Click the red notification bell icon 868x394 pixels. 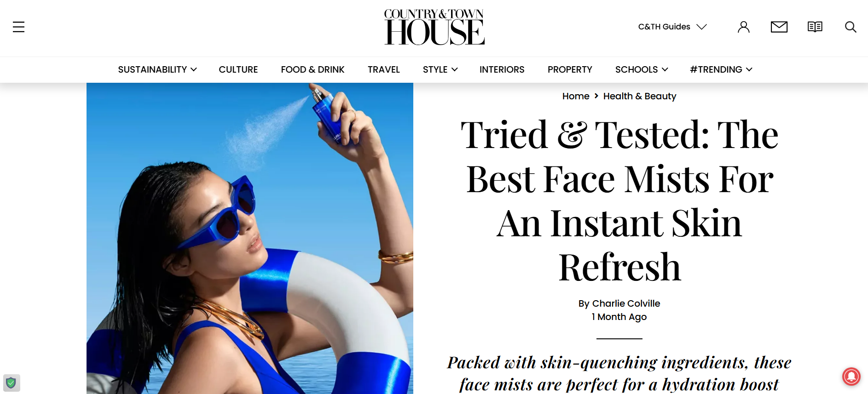point(851,376)
